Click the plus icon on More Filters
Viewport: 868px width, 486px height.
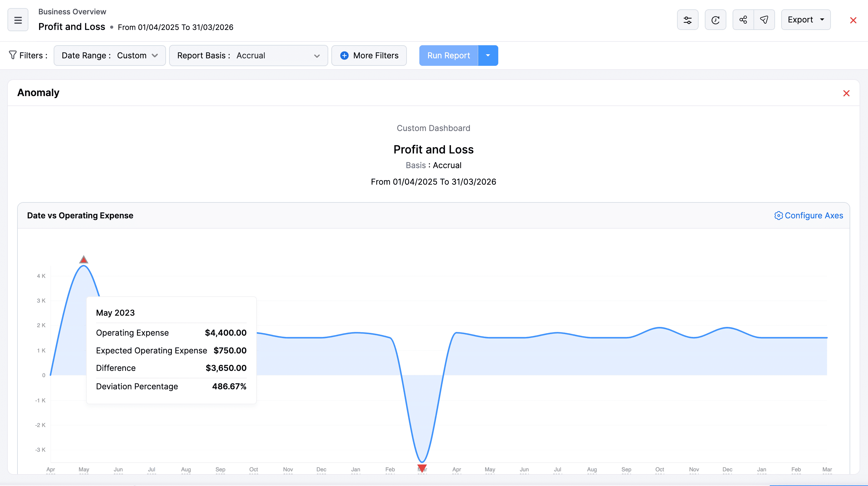[x=344, y=55]
